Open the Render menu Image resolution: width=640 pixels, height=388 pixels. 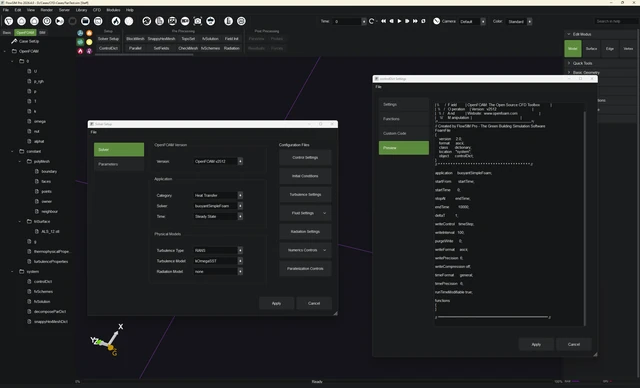click(47, 10)
